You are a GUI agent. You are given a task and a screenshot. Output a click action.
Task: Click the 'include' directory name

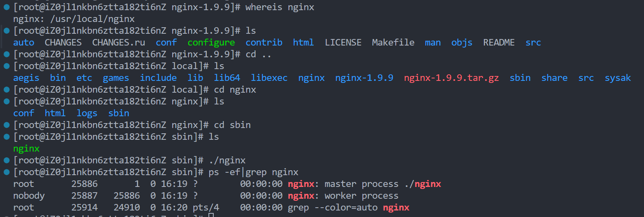point(158,78)
